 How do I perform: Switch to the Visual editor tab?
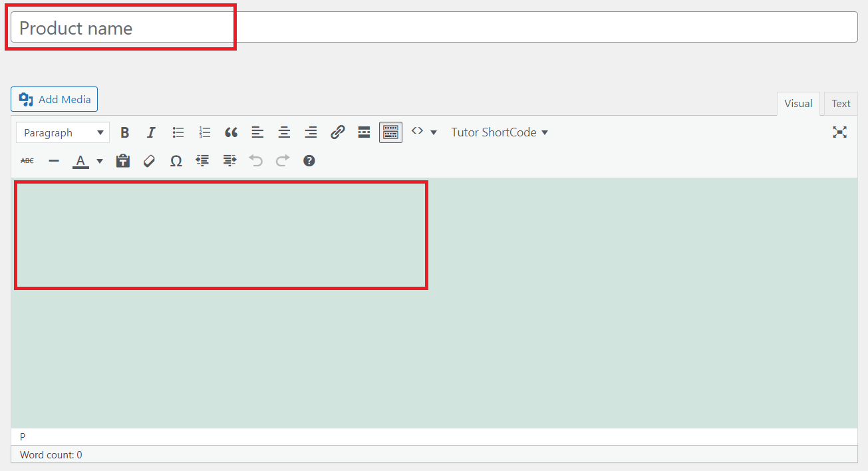click(798, 104)
